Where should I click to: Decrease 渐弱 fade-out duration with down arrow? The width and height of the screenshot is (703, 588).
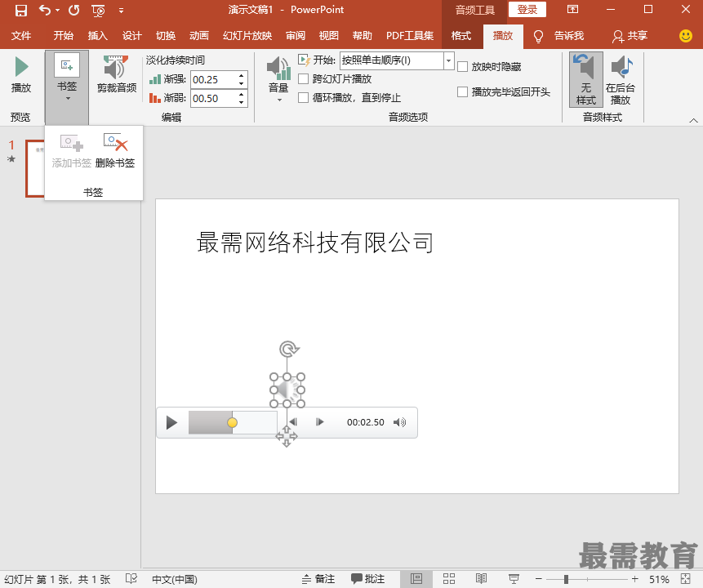241,102
